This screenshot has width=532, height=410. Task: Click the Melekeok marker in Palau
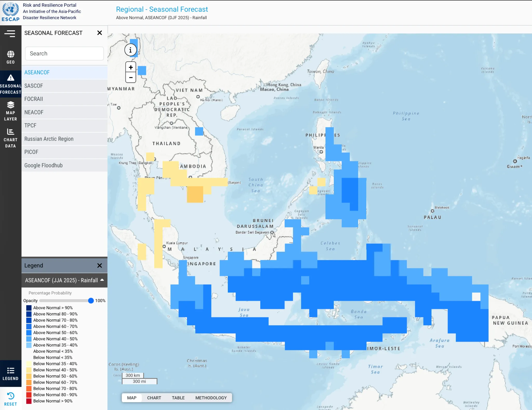[x=432, y=211]
